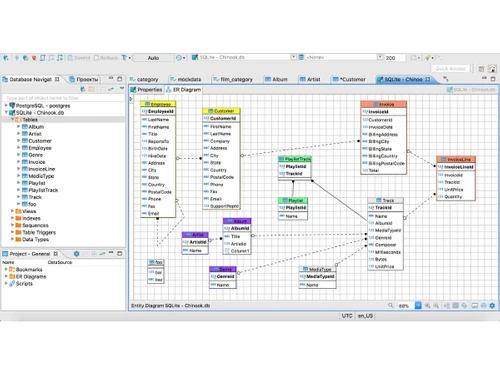Click the search magnifier in diagram footer
Image resolution: width=500 pixels, height=375 pixels.
391,305
